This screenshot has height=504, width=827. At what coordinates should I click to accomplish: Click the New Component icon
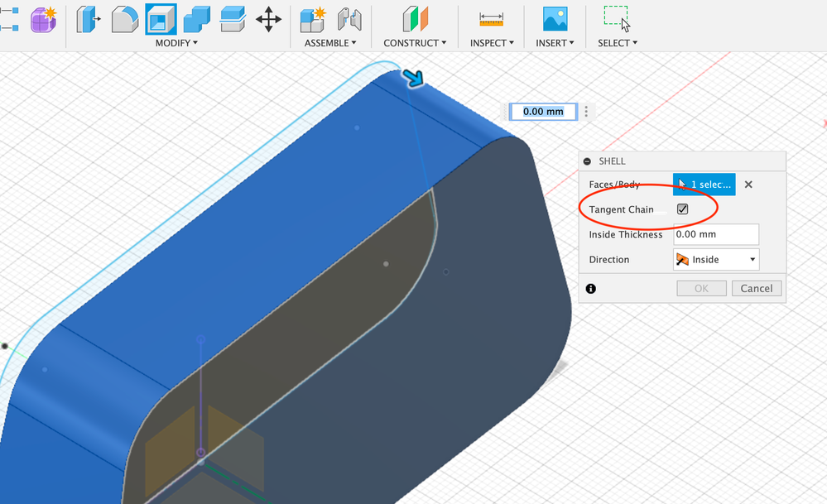tap(312, 20)
